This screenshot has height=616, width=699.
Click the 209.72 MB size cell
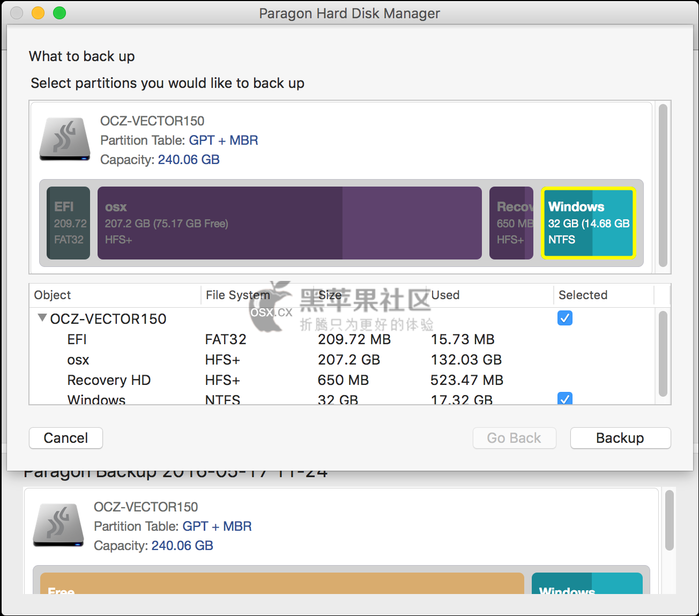coord(354,339)
